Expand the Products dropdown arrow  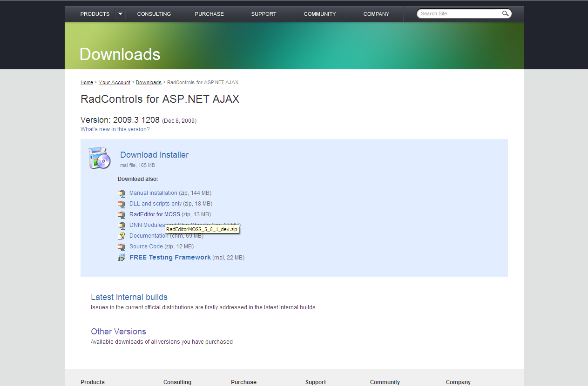[x=120, y=14]
